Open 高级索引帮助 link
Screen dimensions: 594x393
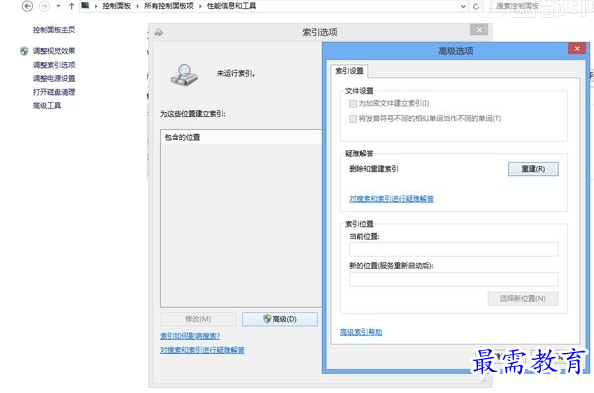pos(361,332)
